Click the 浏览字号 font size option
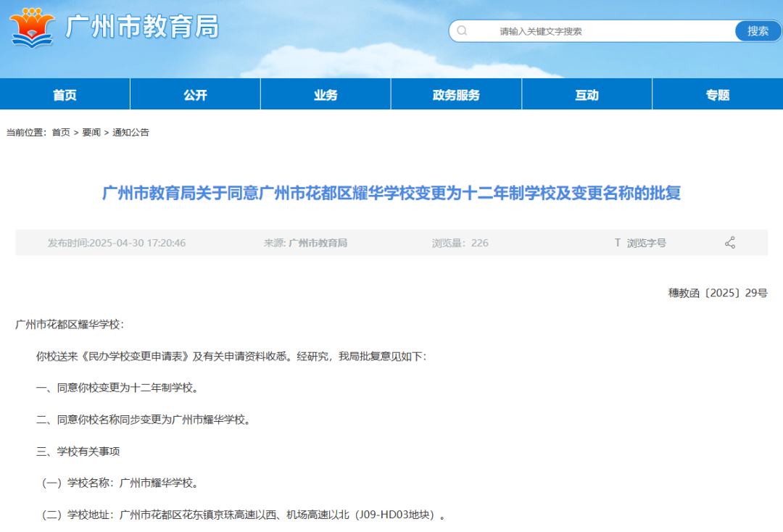The height and width of the screenshot is (532, 783). [646, 243]
